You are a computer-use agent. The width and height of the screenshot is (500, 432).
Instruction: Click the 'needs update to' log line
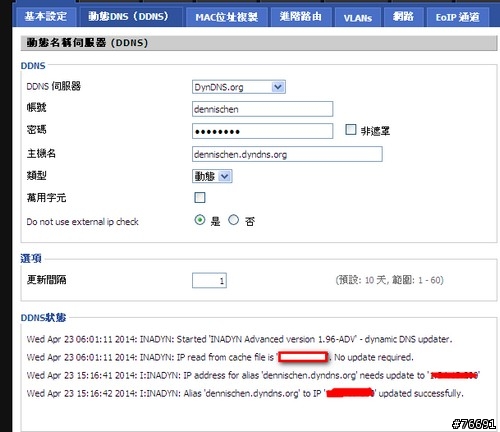coord(253,375)
